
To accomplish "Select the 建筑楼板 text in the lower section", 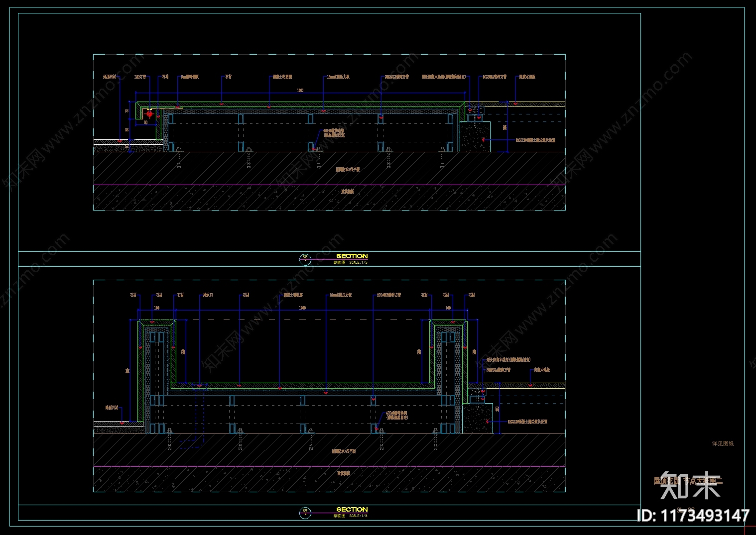I will pyautogui.click(x=344, y=473).
